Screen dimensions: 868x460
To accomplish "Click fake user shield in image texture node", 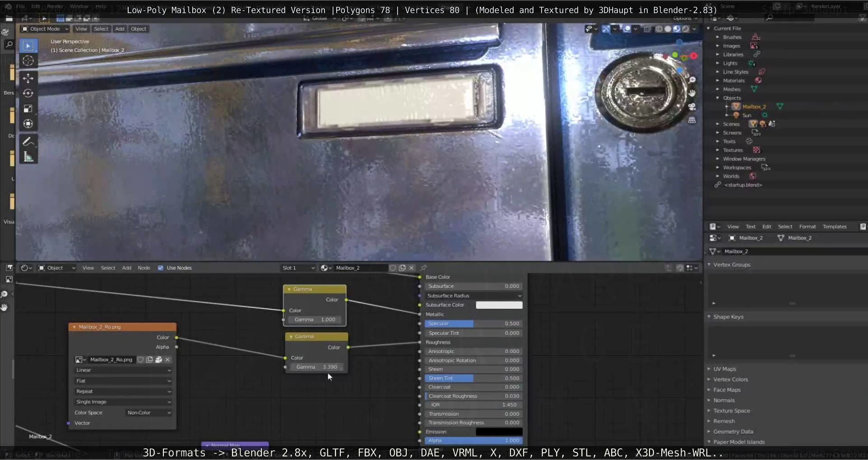I will tap(140, 360).
